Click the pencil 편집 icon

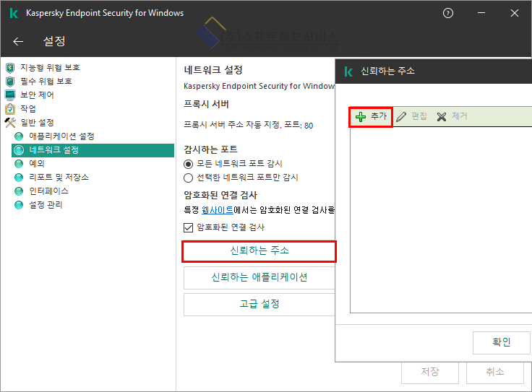coord(401,117)
